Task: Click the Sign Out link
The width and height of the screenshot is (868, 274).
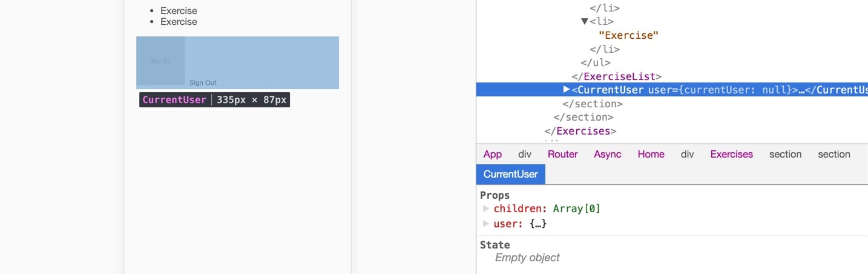Action: [203, 82]
